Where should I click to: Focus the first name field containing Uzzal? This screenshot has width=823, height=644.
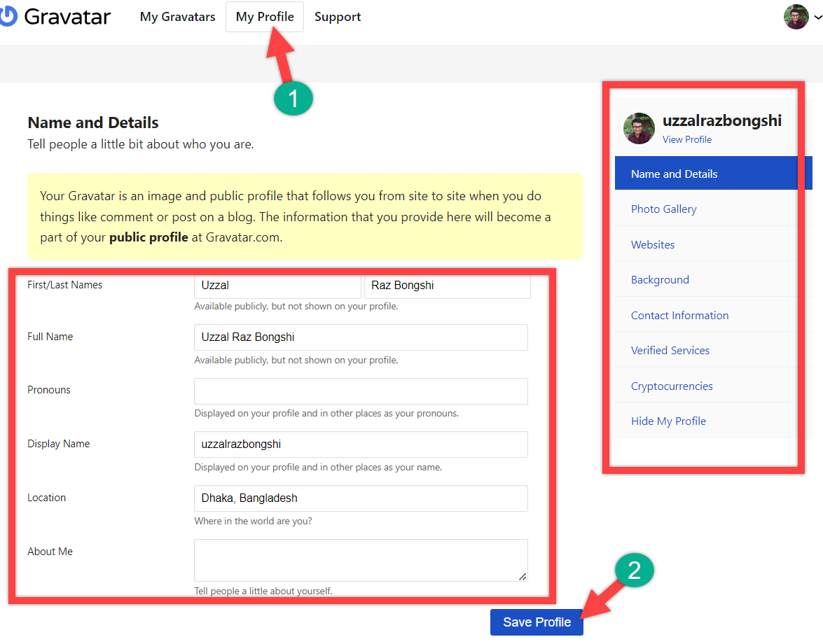277,286
